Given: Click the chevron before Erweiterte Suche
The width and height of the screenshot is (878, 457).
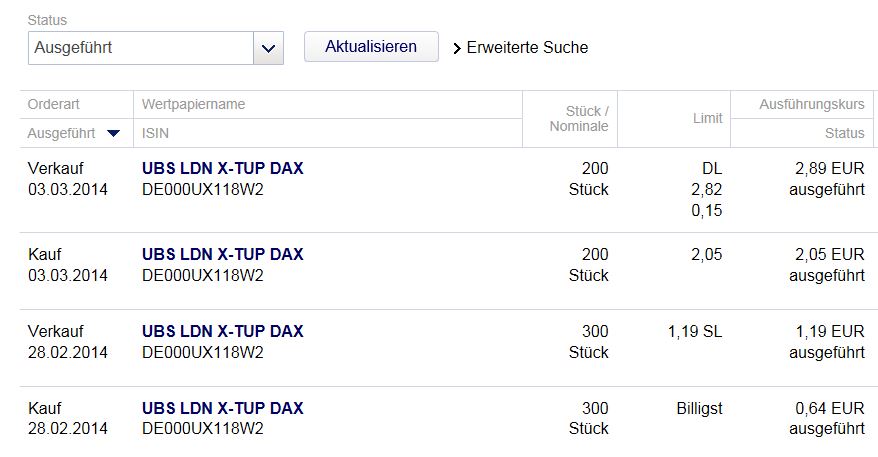Looking at the screenshot, I should point(459,47).
